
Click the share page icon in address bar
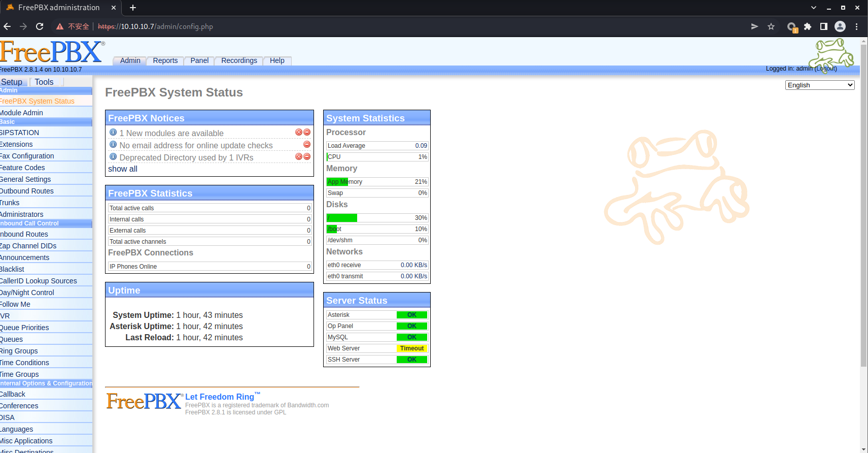tap(754, 26)
